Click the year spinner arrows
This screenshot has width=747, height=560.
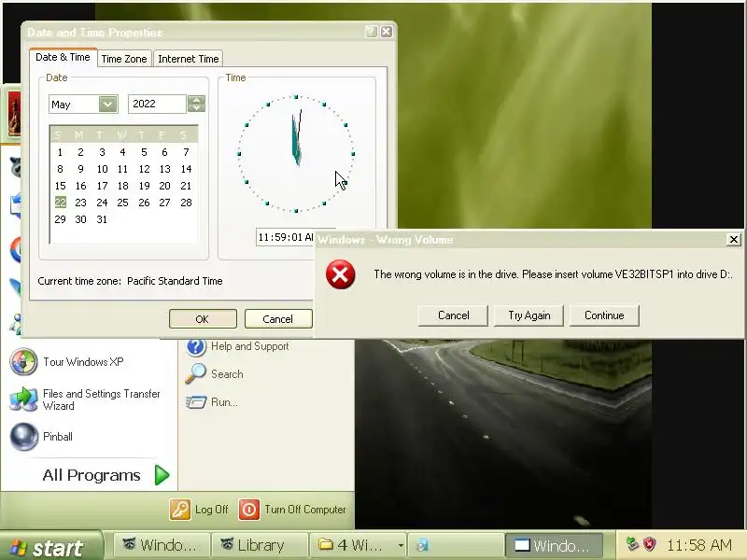[x=196, y=104]
